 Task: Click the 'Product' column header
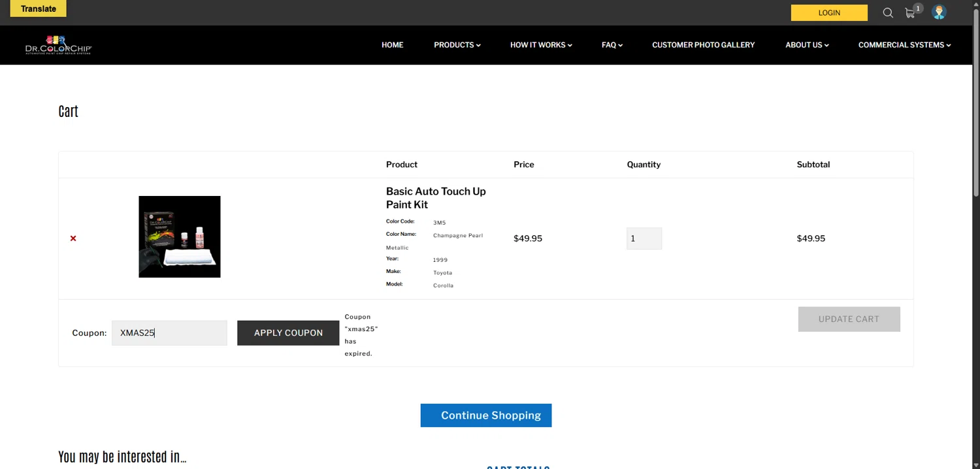(x=402, y=165)
